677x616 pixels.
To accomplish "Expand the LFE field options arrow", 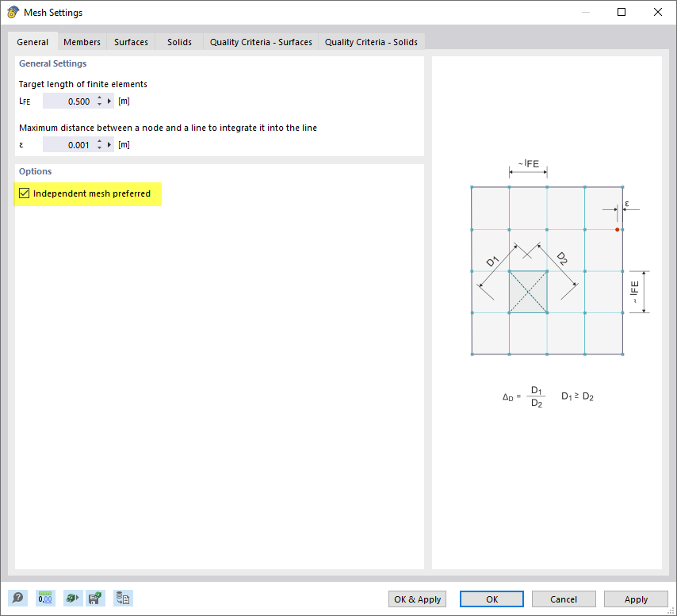I will click(109, 101).
